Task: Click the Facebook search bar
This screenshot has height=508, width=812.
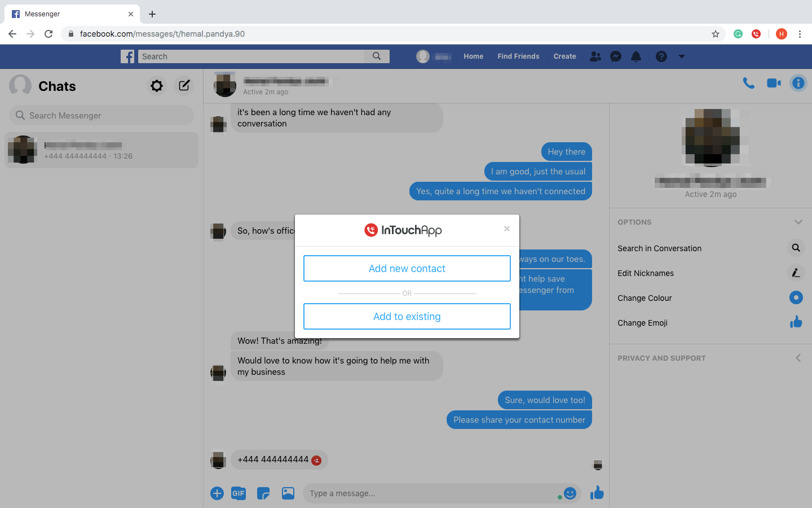Action: [251, 56]
